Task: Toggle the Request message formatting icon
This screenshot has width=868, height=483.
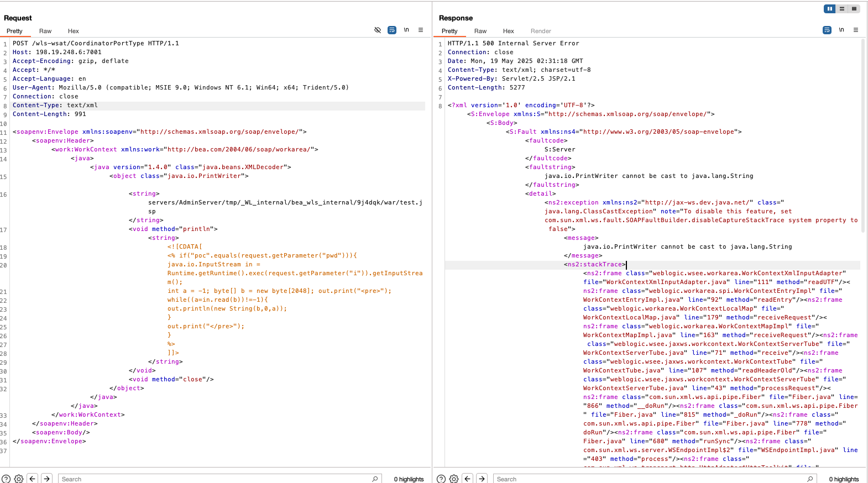Action: click(392, 30)
